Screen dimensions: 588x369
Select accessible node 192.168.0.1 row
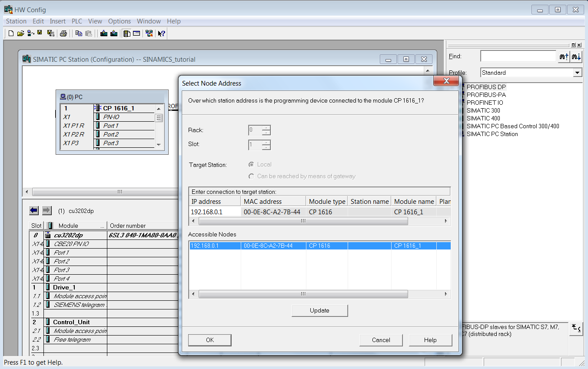click(x=320, y=246)
